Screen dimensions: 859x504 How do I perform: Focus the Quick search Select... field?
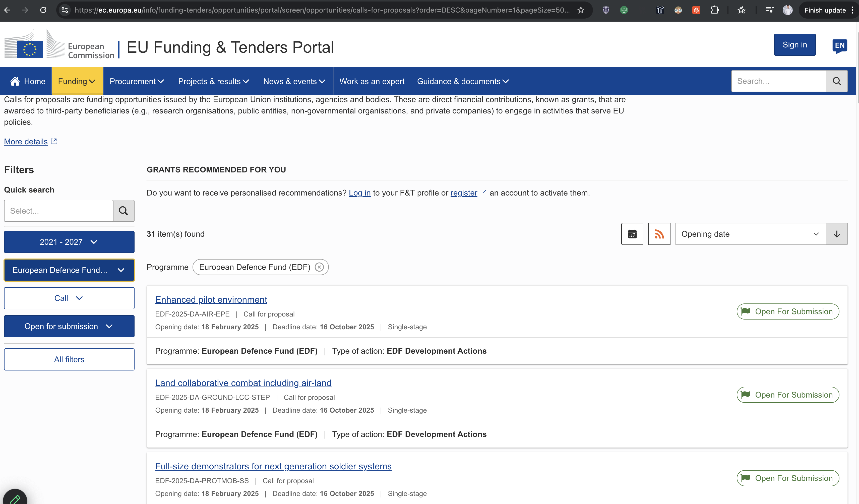[x=59, y=211]
